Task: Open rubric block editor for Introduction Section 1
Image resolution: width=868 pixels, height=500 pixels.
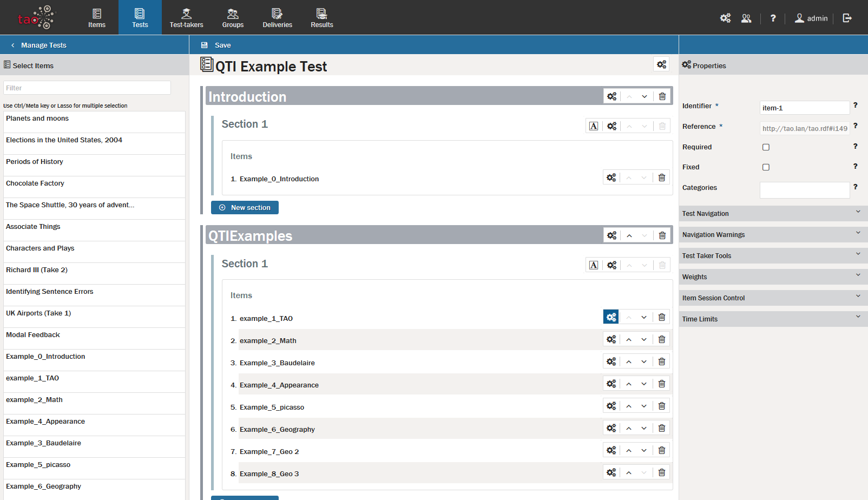Action: (594, 126)
